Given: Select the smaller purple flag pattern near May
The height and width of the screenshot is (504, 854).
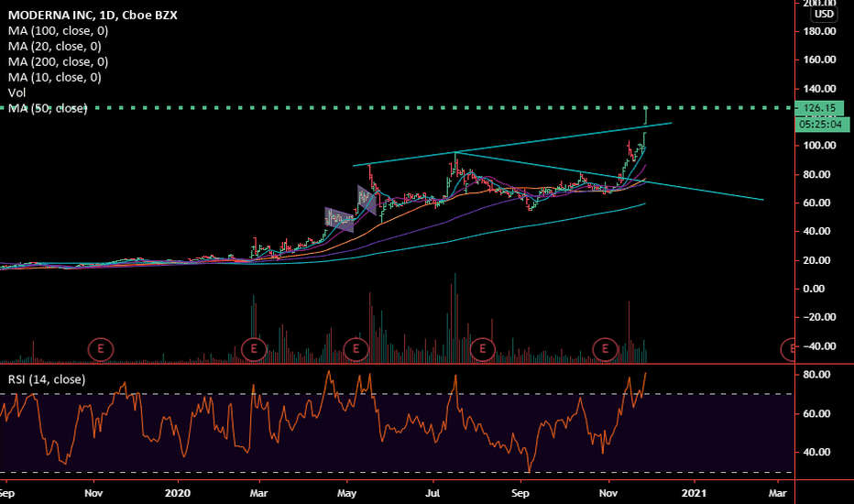Looking at the screenshot, I should tap(367, 200).
